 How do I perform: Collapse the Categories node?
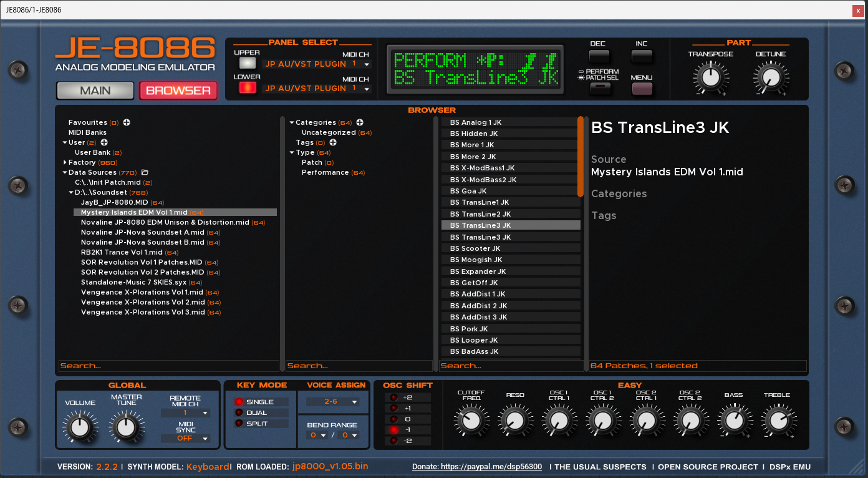point(292,123)
